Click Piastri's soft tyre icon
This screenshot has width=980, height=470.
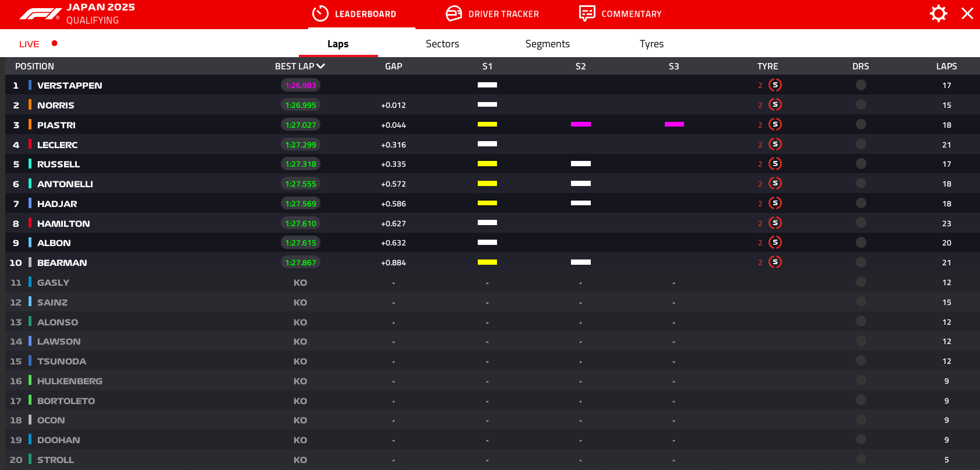tap(775, 125)
